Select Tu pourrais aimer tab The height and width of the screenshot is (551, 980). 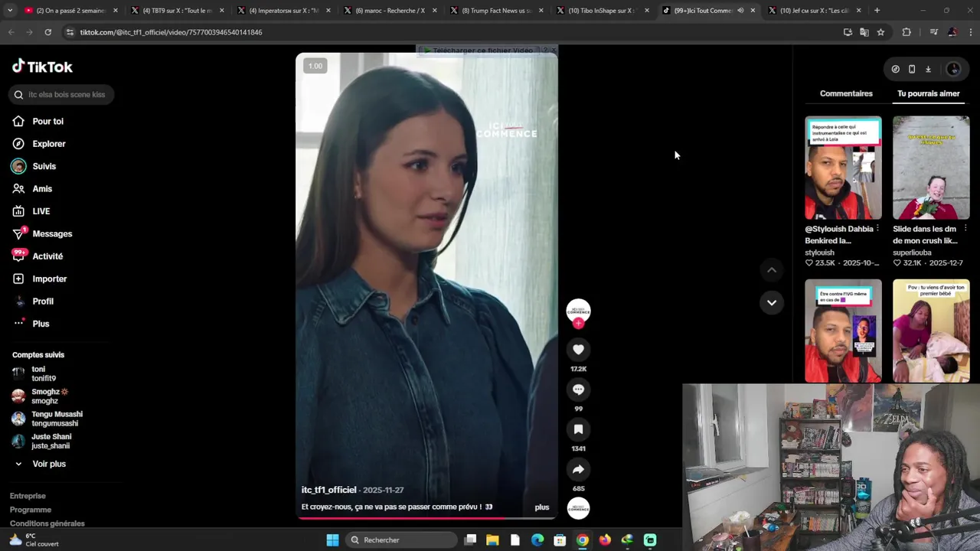(928, 93)
